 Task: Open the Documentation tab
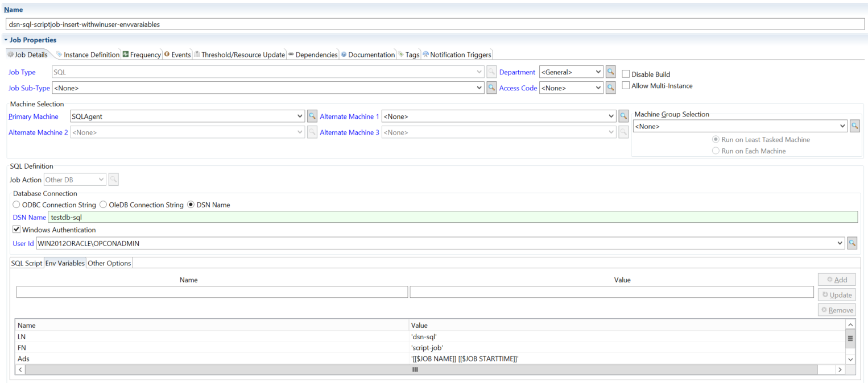(367, 55)
